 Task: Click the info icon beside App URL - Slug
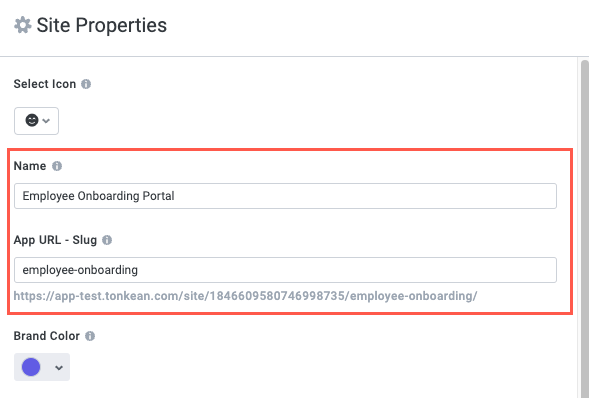coord(107,240)
